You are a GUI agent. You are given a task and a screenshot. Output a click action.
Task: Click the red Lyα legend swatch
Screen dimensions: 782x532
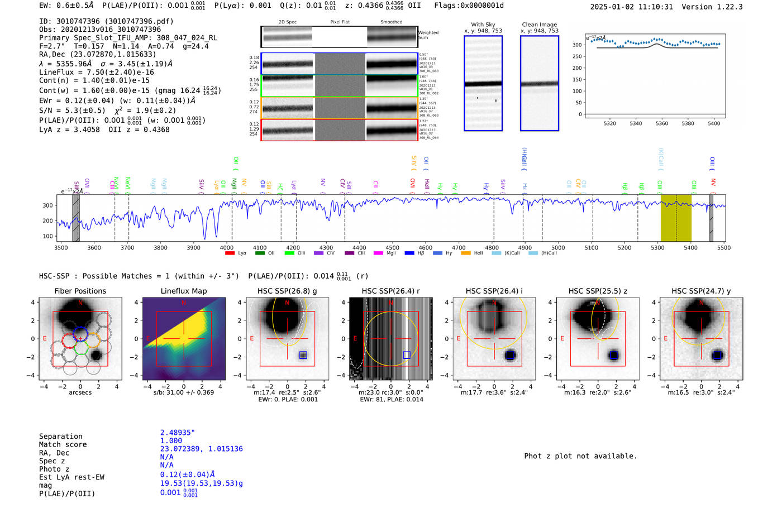click(x=230, y=253)
